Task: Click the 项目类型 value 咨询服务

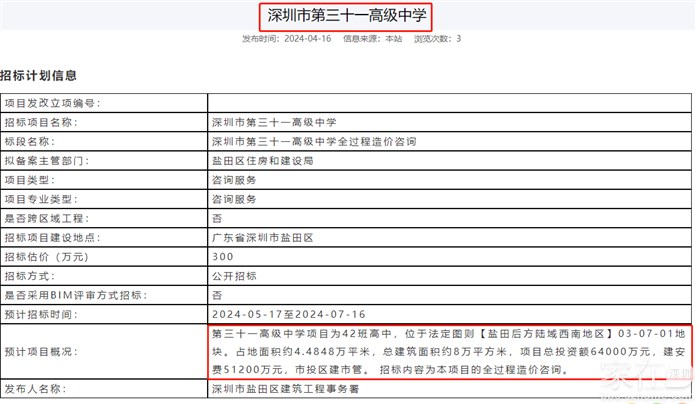Action: click(x=234, y=179)
